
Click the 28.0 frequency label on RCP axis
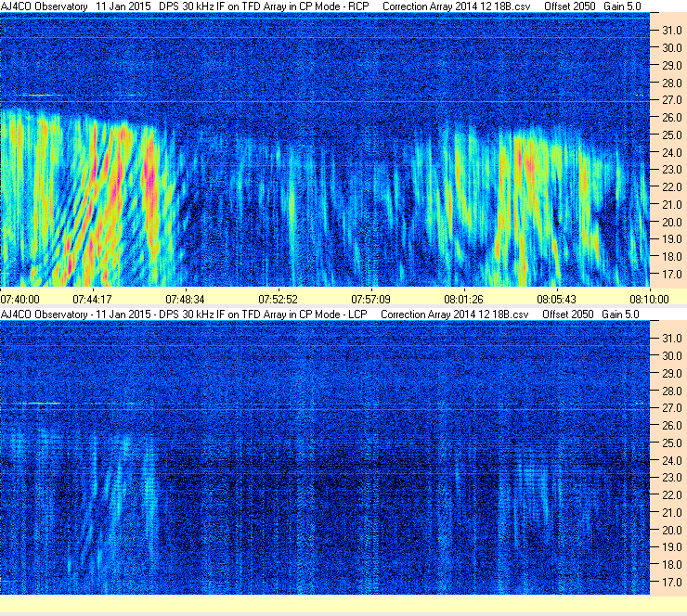click(671, 83)
